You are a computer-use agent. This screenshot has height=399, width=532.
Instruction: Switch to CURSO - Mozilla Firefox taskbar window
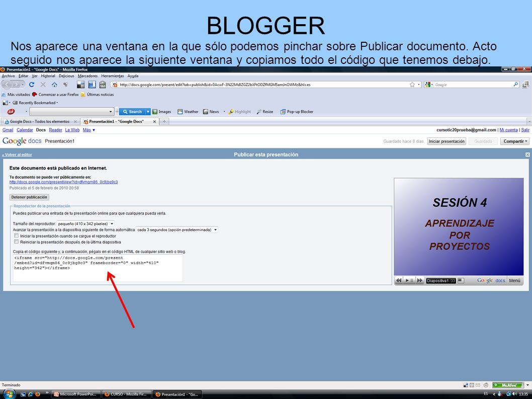click(x=127, y=394)
